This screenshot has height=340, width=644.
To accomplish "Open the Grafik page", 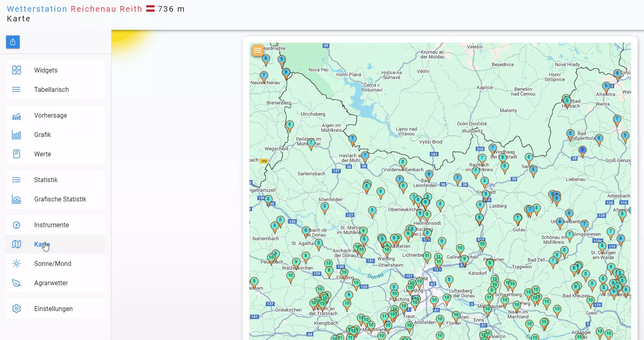I will click(x=55, y=135).
